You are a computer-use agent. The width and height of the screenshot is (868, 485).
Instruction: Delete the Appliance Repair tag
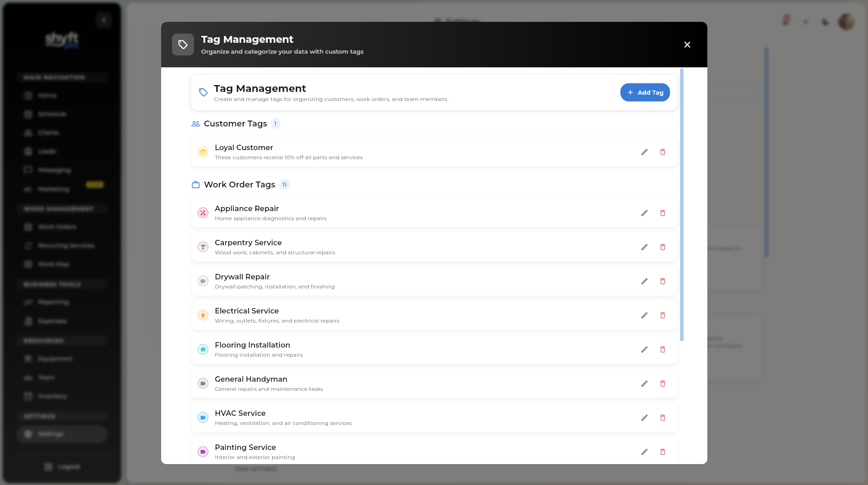coord(662,213)
